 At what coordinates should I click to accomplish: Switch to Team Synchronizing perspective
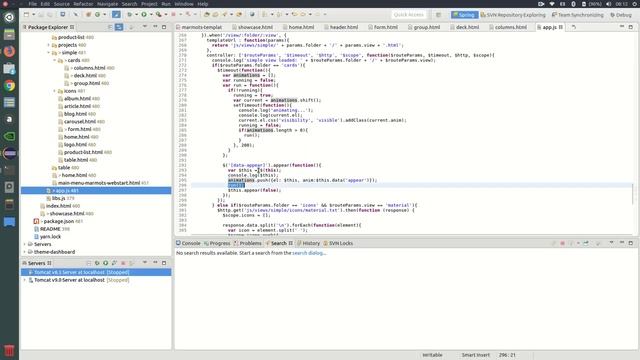click(577, 15)
